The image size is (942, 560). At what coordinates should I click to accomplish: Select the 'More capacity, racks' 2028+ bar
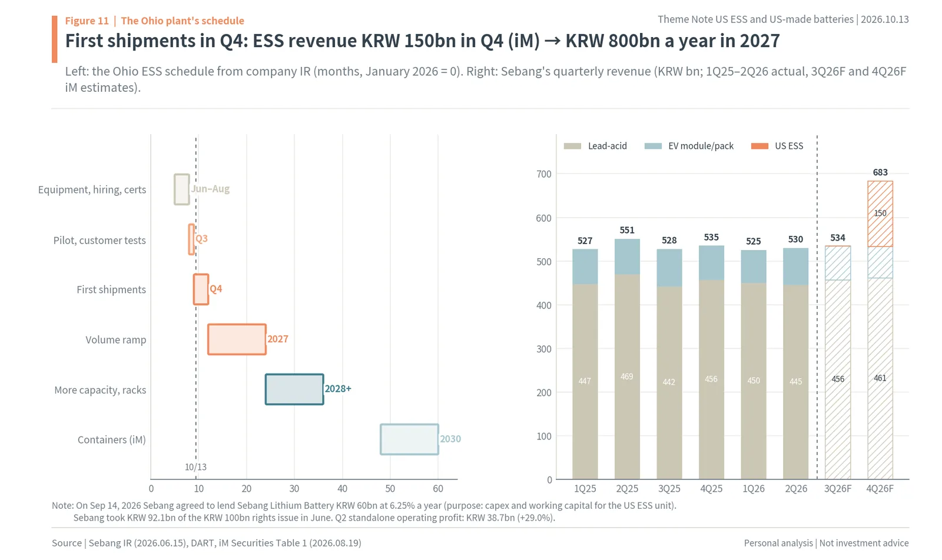coord(294,389)
